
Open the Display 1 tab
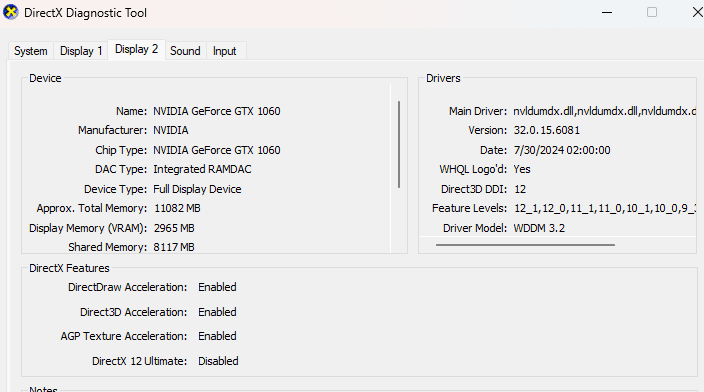point(81,51)
